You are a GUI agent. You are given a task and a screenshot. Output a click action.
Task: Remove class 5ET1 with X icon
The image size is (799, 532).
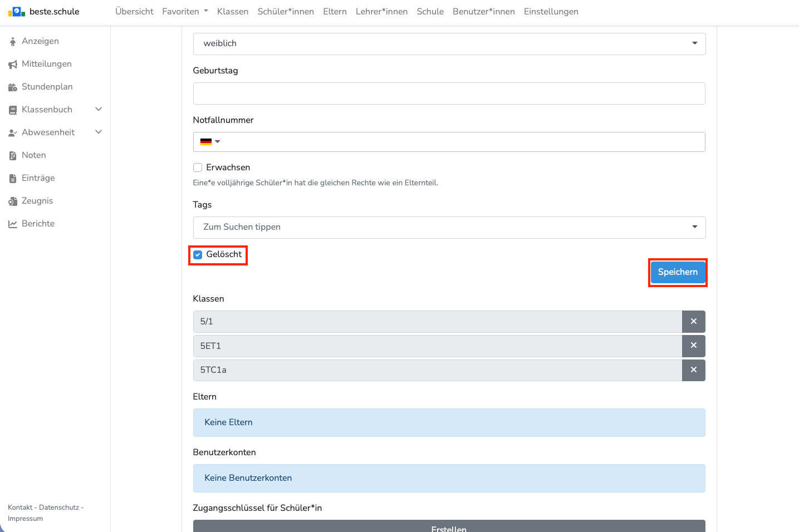point(693,346)
